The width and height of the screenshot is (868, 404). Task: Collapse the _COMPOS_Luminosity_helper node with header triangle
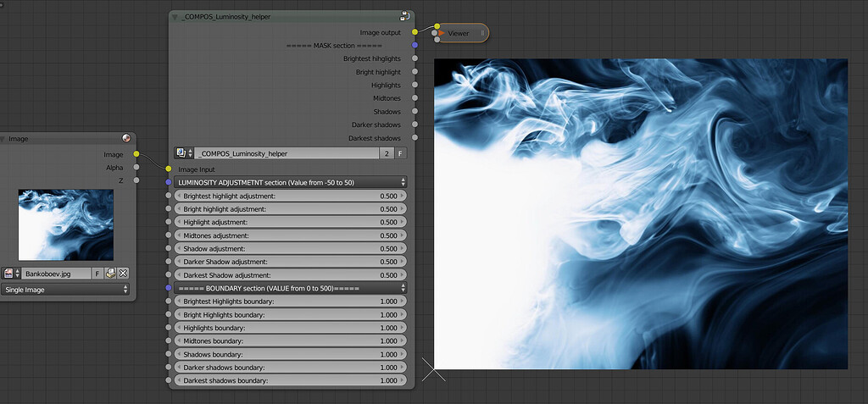coord(175,17)
